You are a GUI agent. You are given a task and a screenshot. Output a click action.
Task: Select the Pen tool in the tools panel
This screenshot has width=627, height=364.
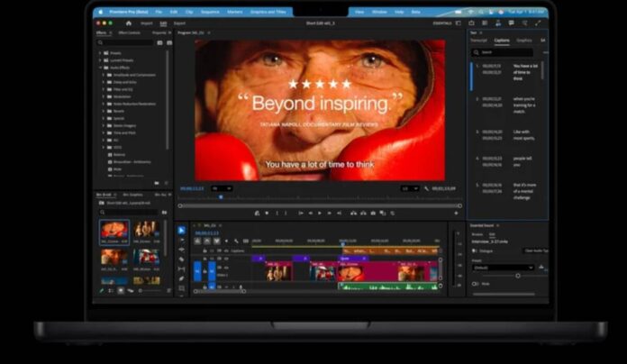181,279
